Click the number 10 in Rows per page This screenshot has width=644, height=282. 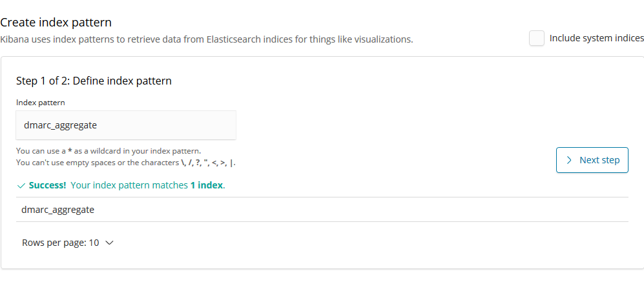pyautogui.click(x=94, y=243)
